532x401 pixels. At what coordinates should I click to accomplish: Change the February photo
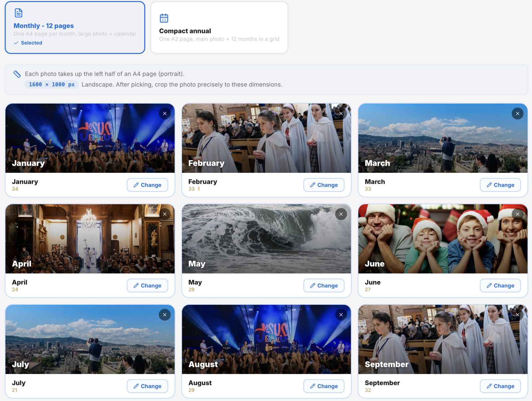pyautogui.click(x=324, y=185)
